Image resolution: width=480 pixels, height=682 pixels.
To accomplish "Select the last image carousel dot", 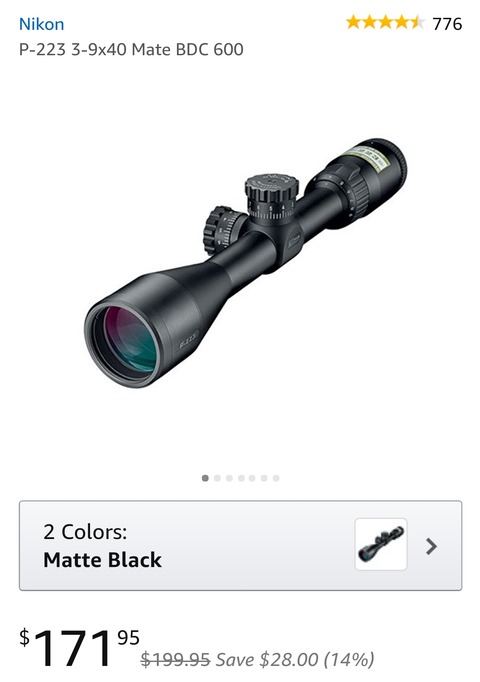I will pyautogui.click(x=276, y=478).
